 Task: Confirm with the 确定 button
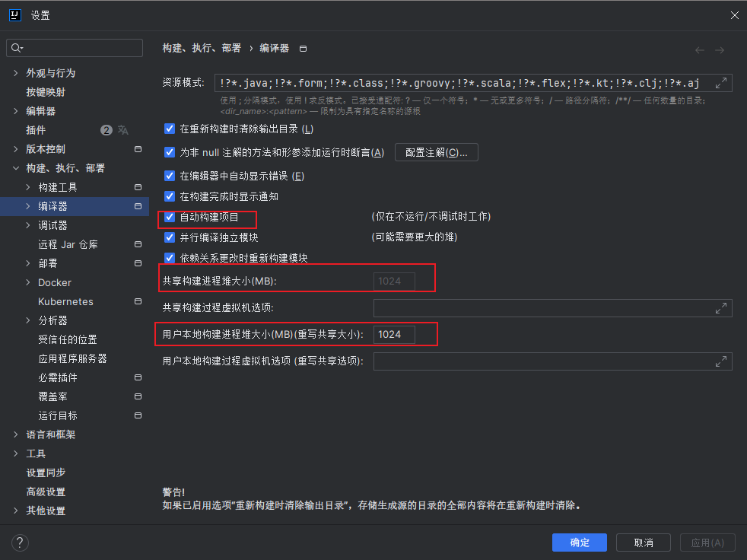[x=580, y=542]
